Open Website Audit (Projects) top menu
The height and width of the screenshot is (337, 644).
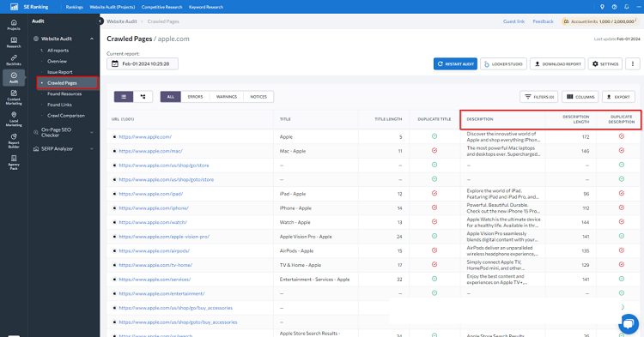[112, 7]
